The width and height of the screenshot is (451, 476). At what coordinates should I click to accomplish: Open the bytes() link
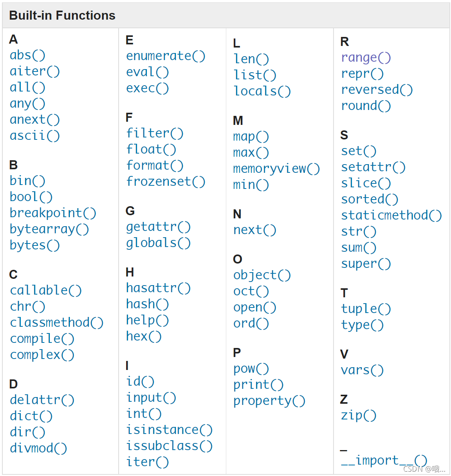point(35,245)
